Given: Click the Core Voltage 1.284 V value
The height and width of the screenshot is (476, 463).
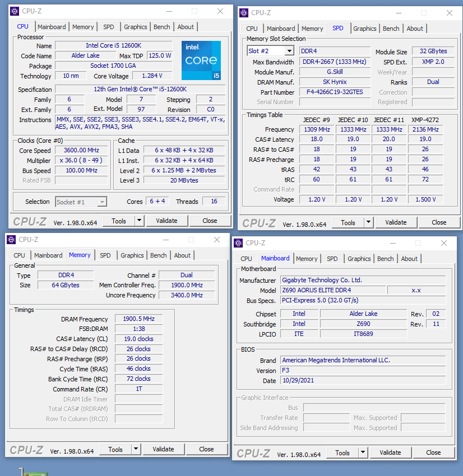Looking at the screenshot, I should pos(152,76).
